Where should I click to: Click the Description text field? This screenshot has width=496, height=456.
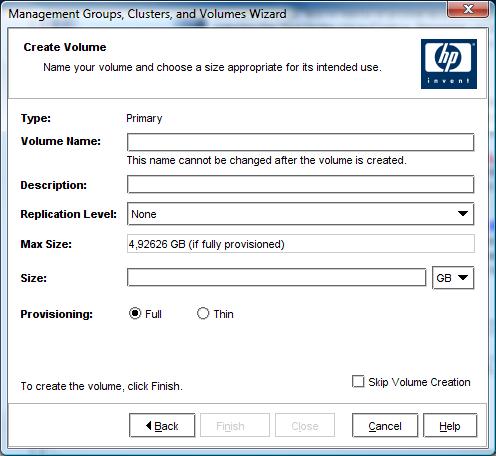[300, 184]
